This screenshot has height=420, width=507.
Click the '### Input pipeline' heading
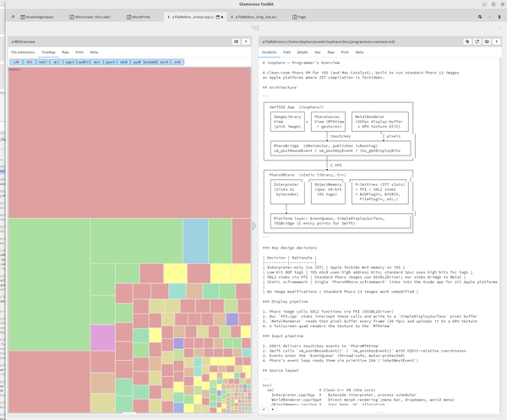point(283,336)
